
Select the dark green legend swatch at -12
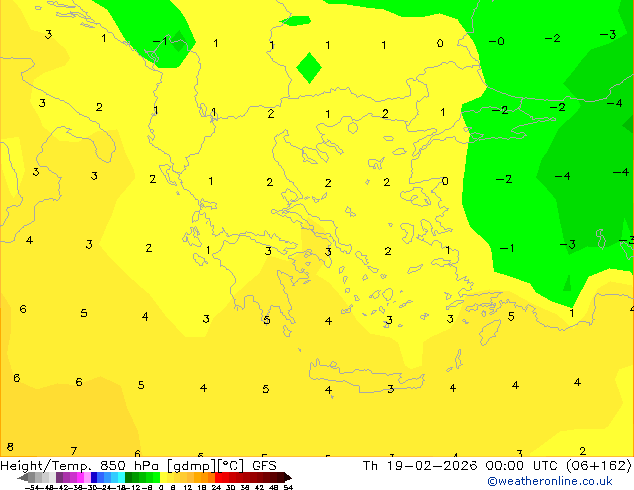tap(128, 477)
